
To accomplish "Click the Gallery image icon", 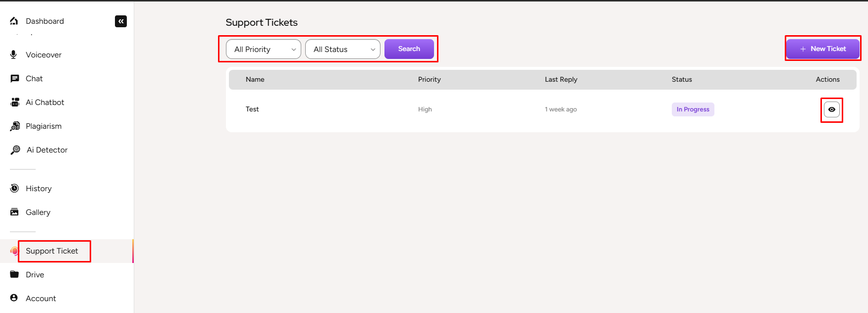I will click(15, 212).
